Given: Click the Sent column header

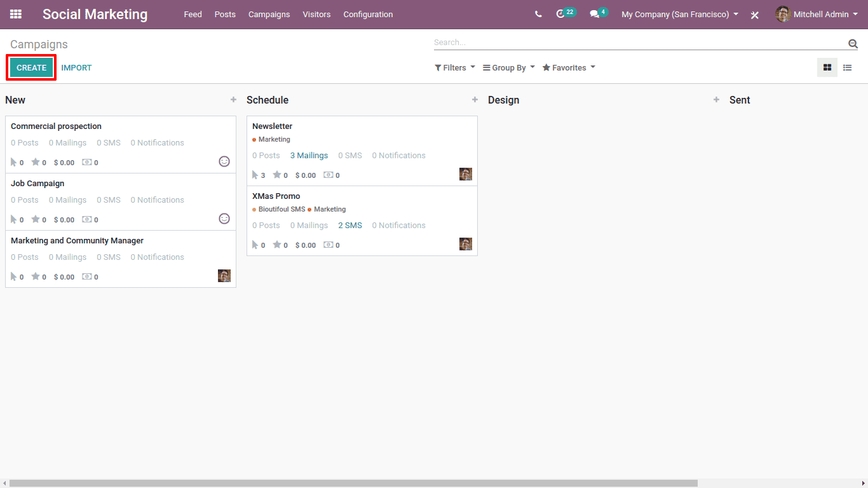Looking at the screenshot, I should pos(740,100).
